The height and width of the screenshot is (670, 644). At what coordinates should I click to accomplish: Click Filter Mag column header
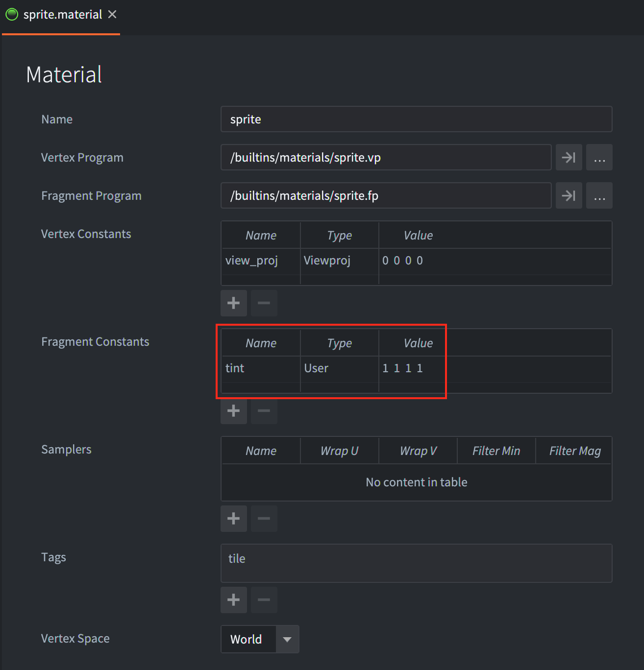pos(574,451)
